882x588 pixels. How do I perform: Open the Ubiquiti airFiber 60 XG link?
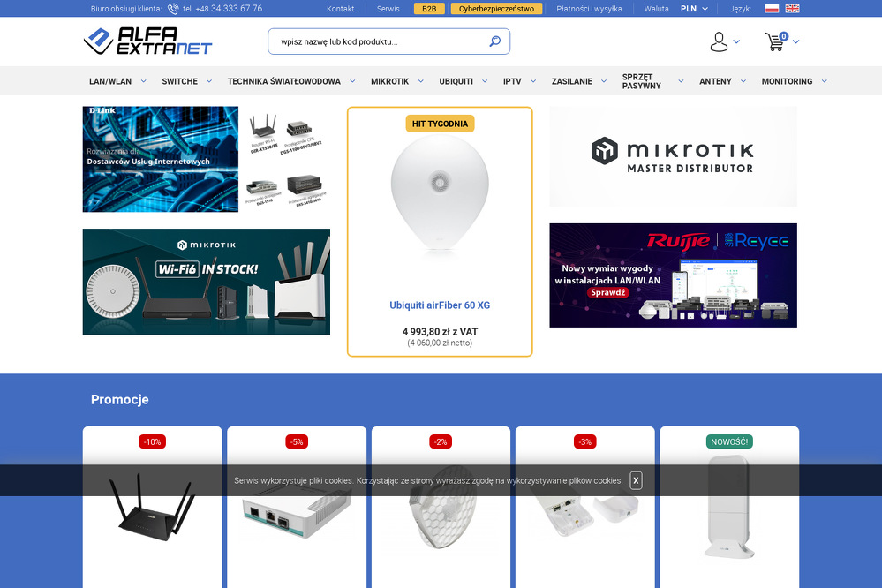[x=440, y=305]
